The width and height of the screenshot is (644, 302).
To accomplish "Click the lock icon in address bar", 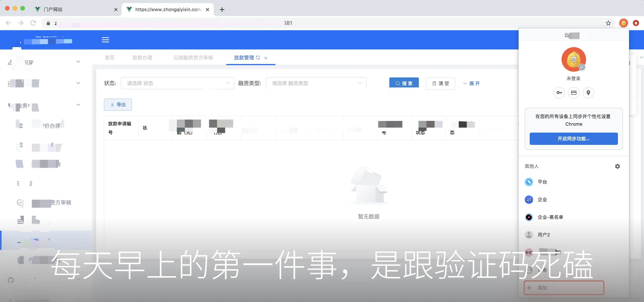I will point(49,23).
